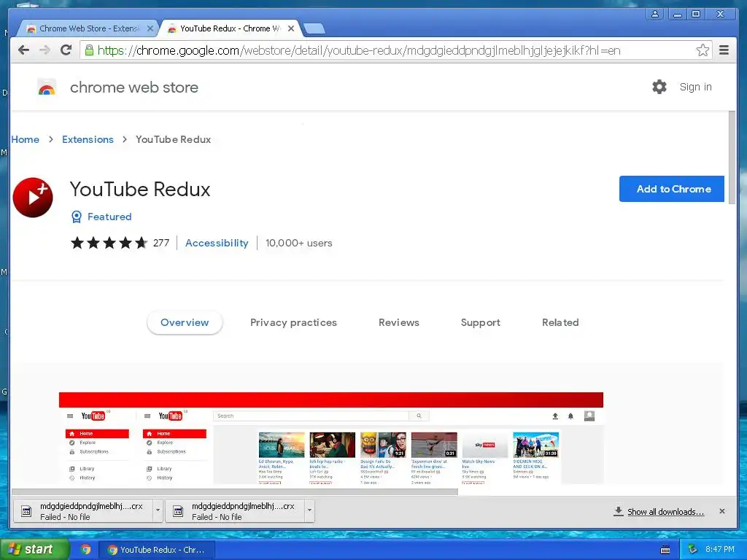Click the address bar URL field
The image size is (747, 560).
395,50
